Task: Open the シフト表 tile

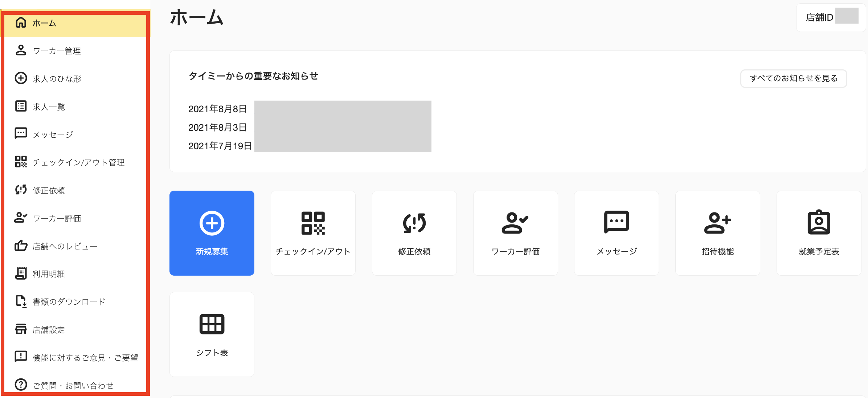Action: 212,334
